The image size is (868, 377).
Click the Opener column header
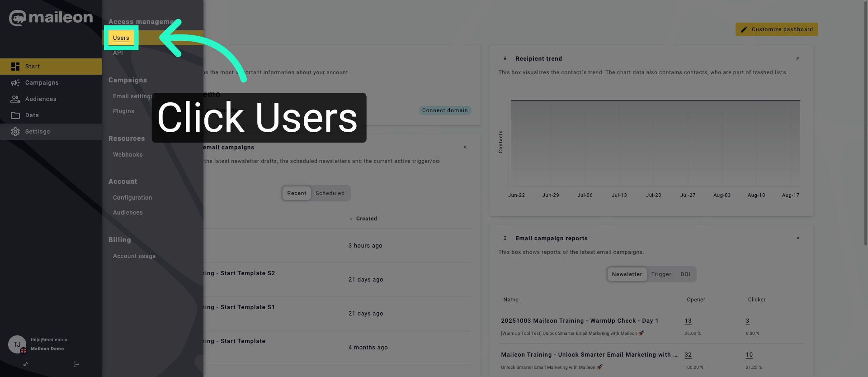pyautogui.click(x=696, y=300)
